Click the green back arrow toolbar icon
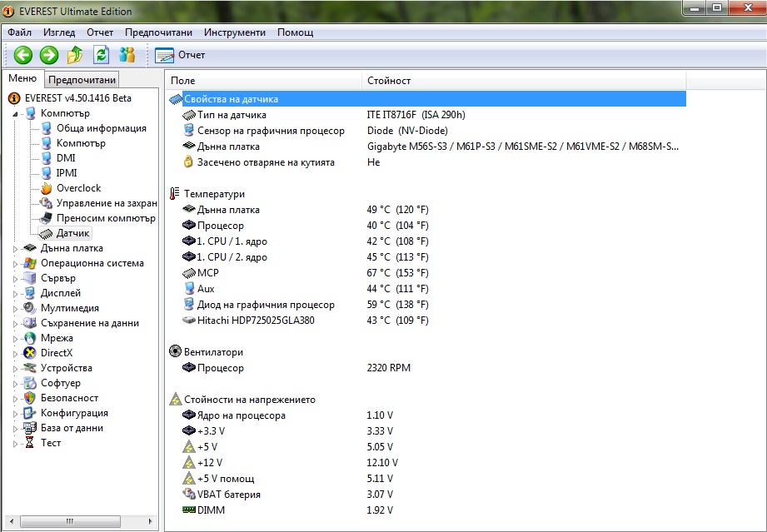767x532 pixels. coord(22,55)
